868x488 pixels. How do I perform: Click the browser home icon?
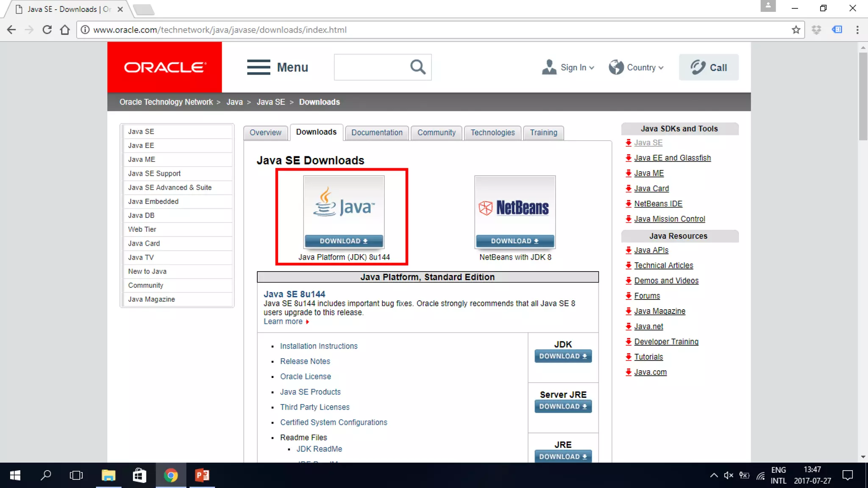[x=65, y=30]
